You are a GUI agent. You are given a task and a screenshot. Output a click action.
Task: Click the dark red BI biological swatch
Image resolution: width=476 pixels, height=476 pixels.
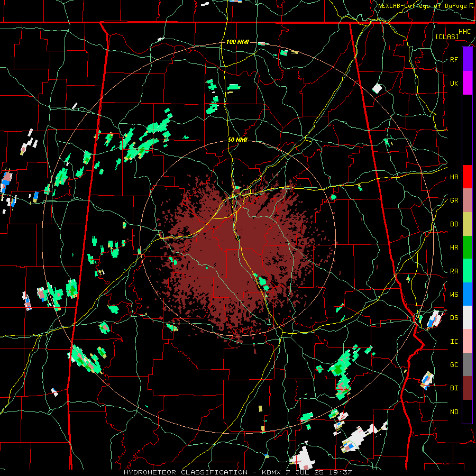(x=467, y=388)
